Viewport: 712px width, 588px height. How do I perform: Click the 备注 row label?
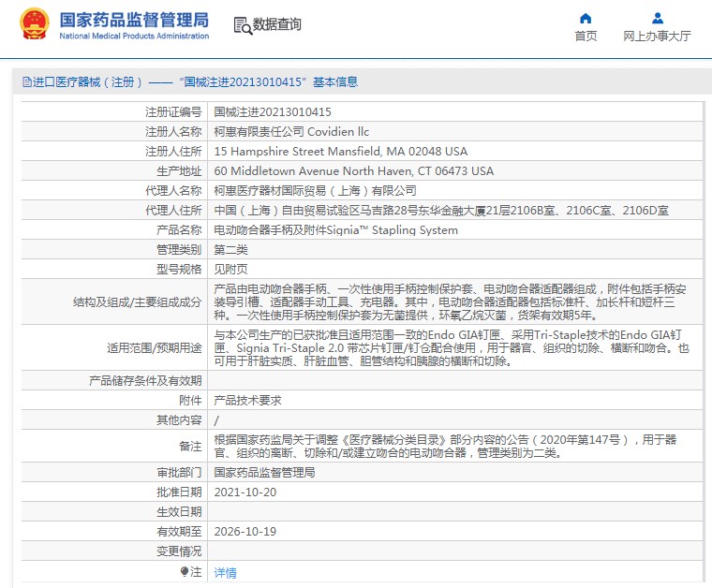[x=190, y=447]
